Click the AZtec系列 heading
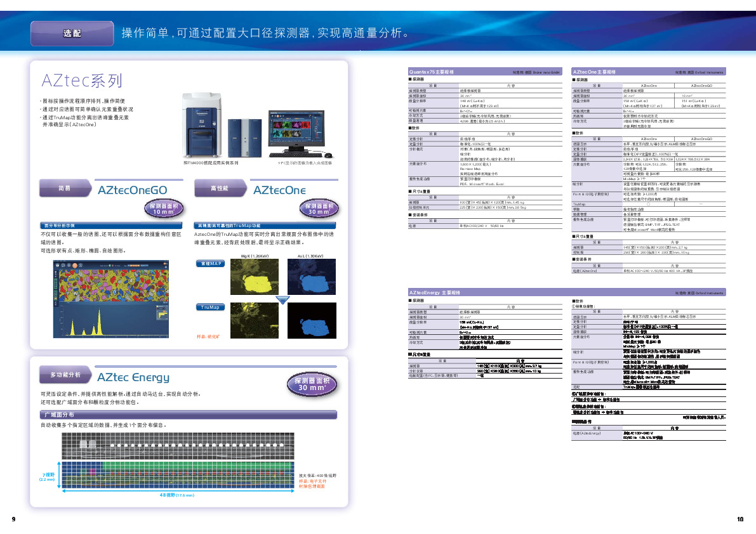 click(82, 81)
